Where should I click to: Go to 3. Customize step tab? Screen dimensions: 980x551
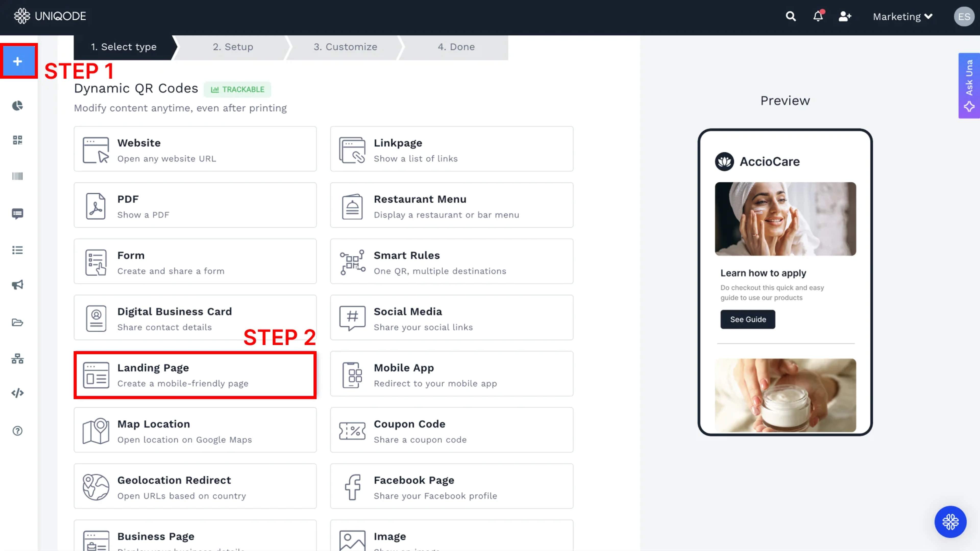coord(345,47)
